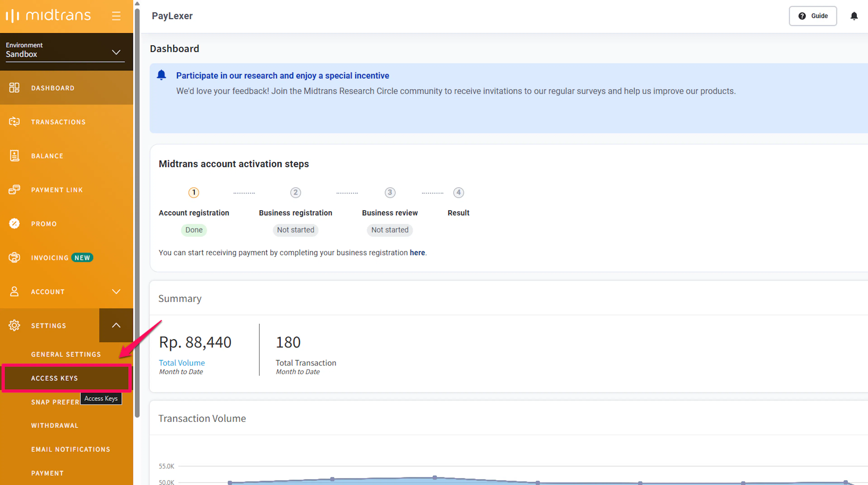Click the Summary heading

[x=180, y=299]
